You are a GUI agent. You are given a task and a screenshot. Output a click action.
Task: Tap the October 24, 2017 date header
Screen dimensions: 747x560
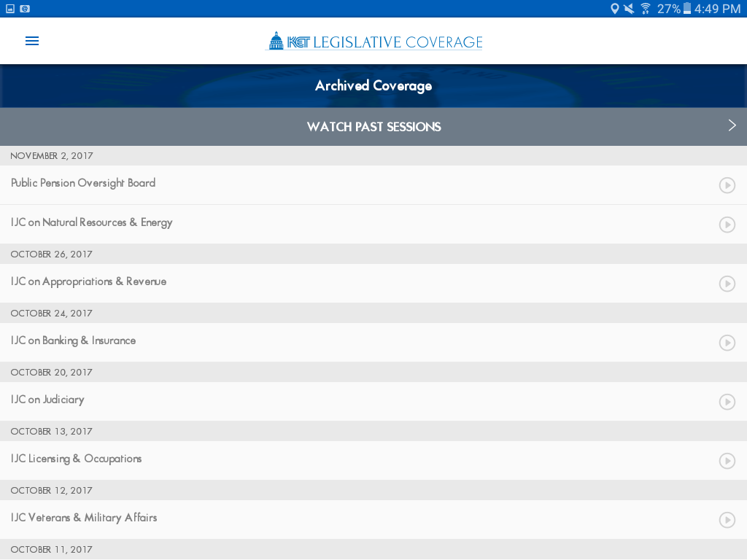(x=52, y=314)
